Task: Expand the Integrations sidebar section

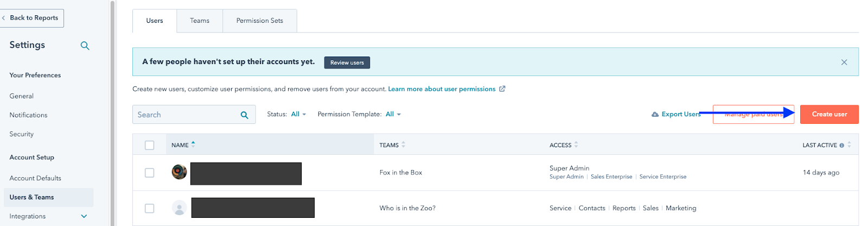Action: 84,216
